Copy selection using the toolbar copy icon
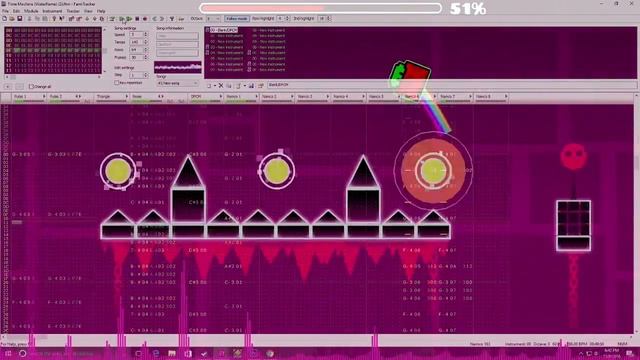This screenshot has height=360, width=640. coord(37,19)
